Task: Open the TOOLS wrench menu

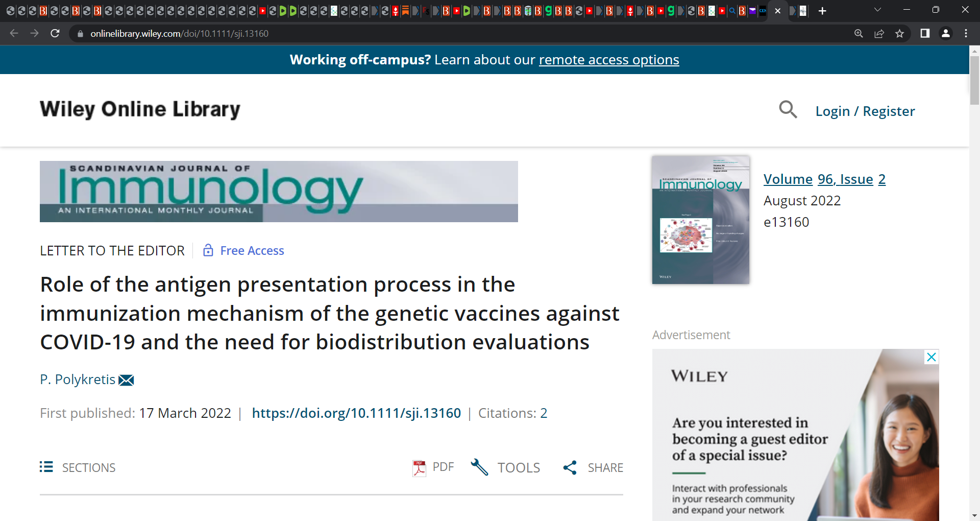Action: click(505, 467)
